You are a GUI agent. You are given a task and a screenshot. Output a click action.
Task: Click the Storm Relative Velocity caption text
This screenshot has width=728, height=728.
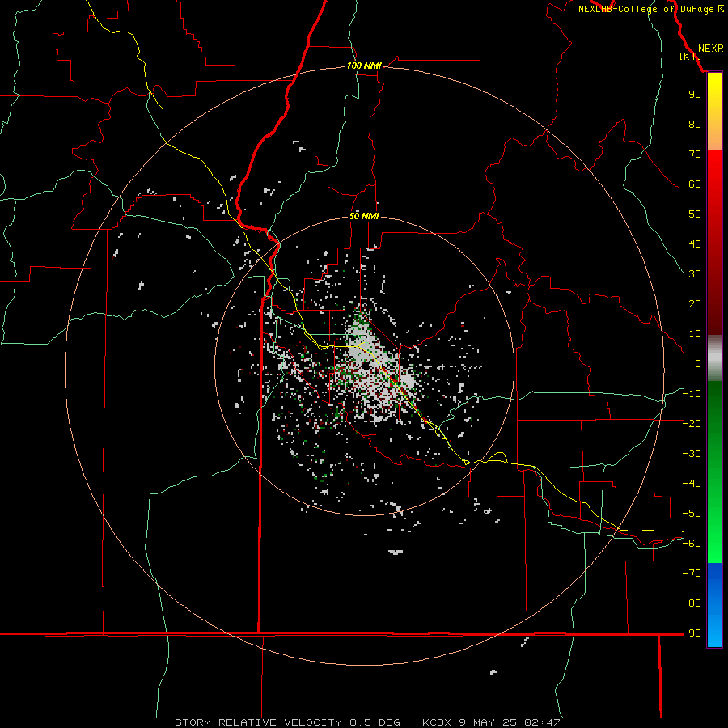tap(367, 722)
